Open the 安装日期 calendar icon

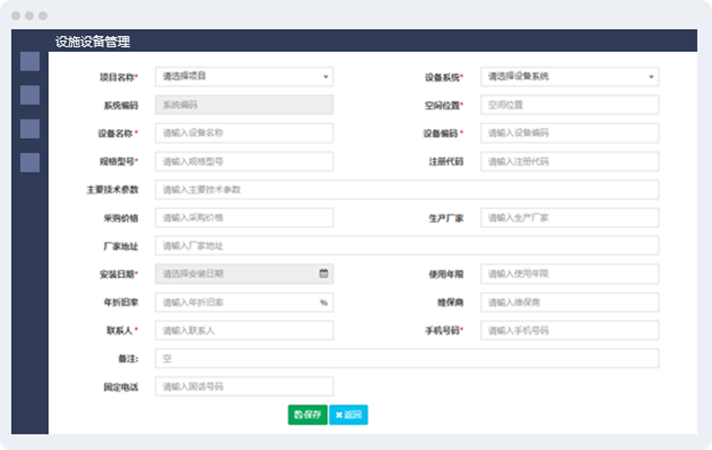click(x=324, y=273)
